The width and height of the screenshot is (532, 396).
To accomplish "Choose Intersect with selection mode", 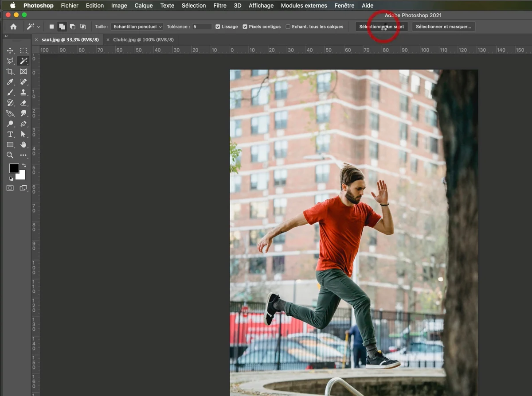I will (x=83, y=27).
